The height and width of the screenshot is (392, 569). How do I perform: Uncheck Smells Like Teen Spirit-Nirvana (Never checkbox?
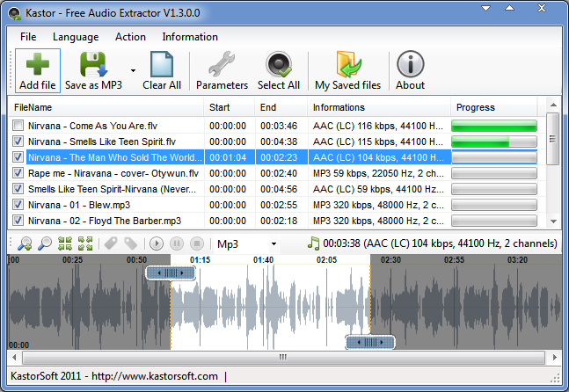18,189
